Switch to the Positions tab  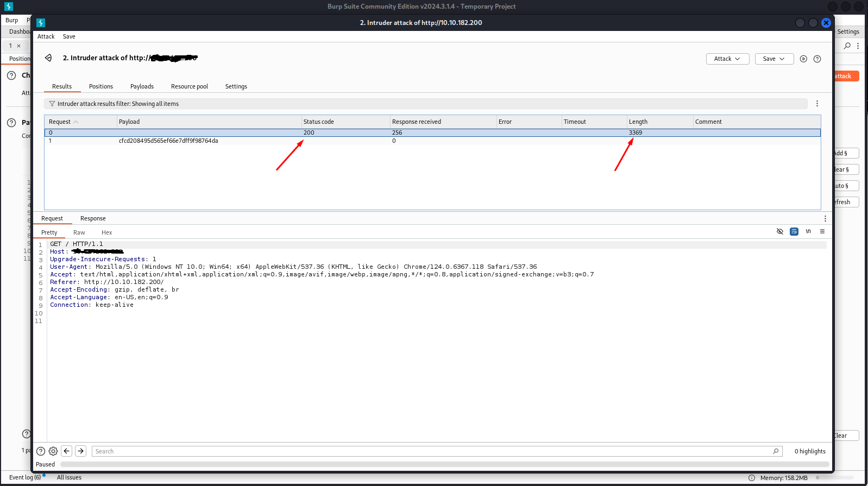coord(101,86)
